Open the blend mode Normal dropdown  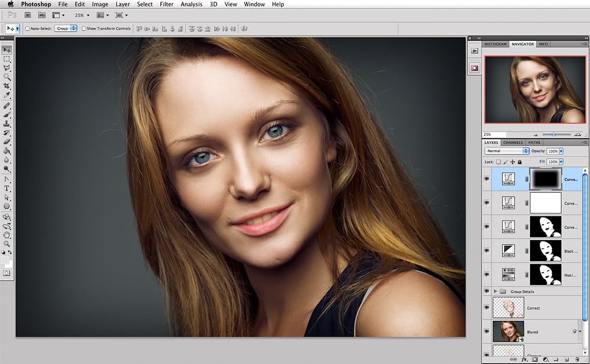[506, 151]
